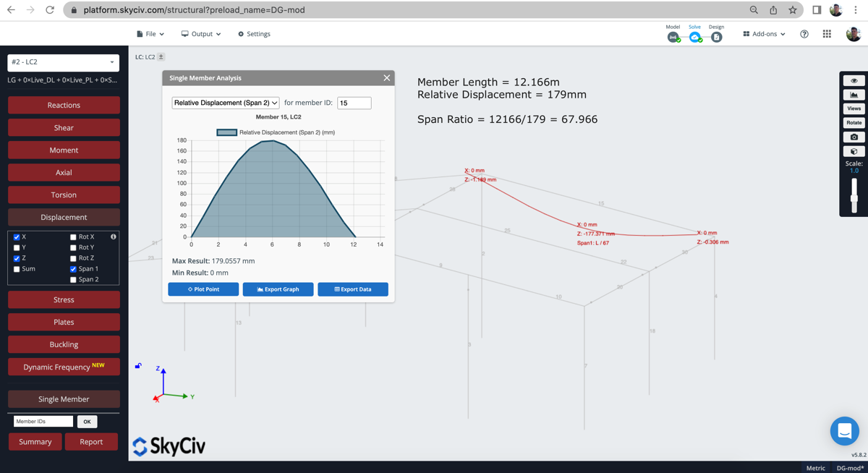Open the help question mark icon
Image resolution: width=868 pixels, height=473 pixels.
coord(804,34)
